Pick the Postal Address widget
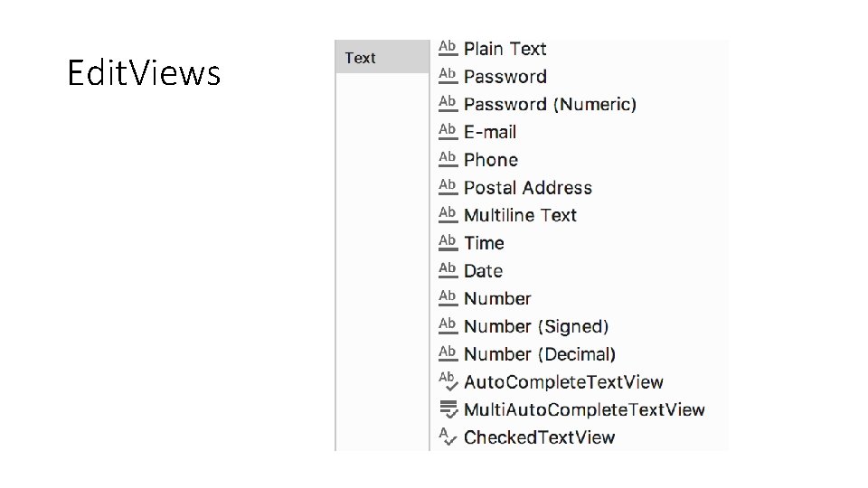This screenshot has height=488, width=868. (x=528, y=188)
